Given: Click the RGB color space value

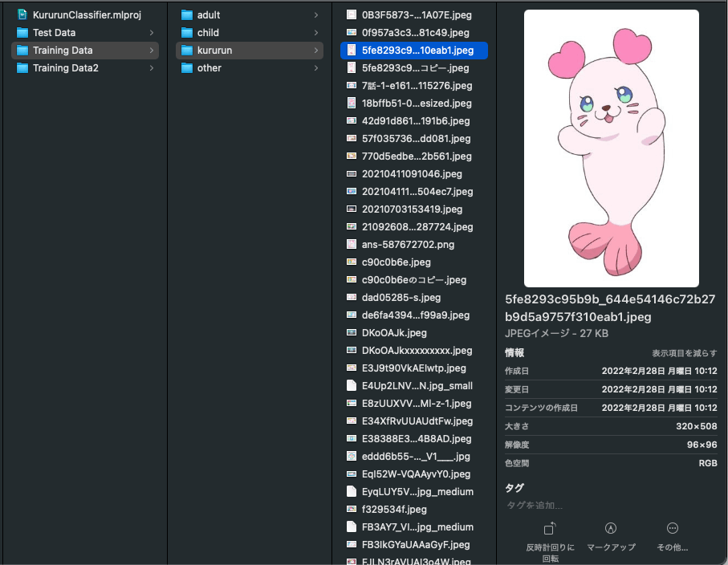Looking at the screenshot, I should pyautogui.click(x=708, y=463).
